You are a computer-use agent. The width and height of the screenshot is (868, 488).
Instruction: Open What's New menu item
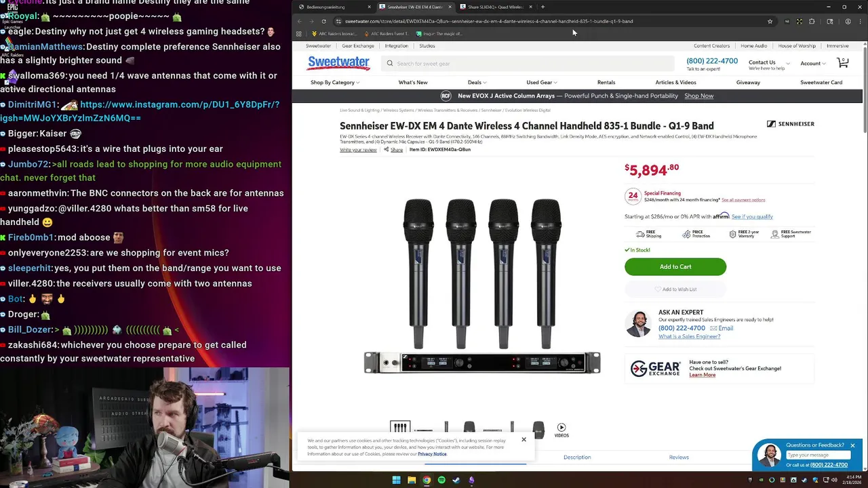[x=413, y=83]
